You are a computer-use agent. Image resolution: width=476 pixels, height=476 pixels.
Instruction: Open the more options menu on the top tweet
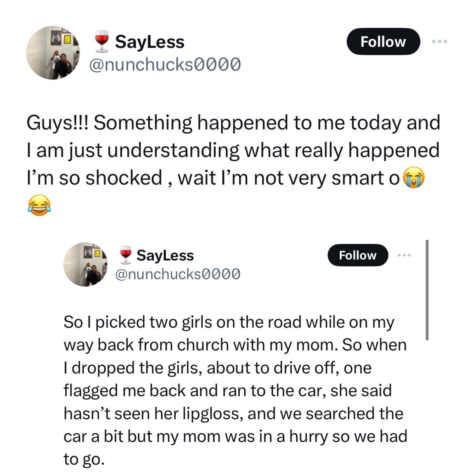click(x=439, y=41)
